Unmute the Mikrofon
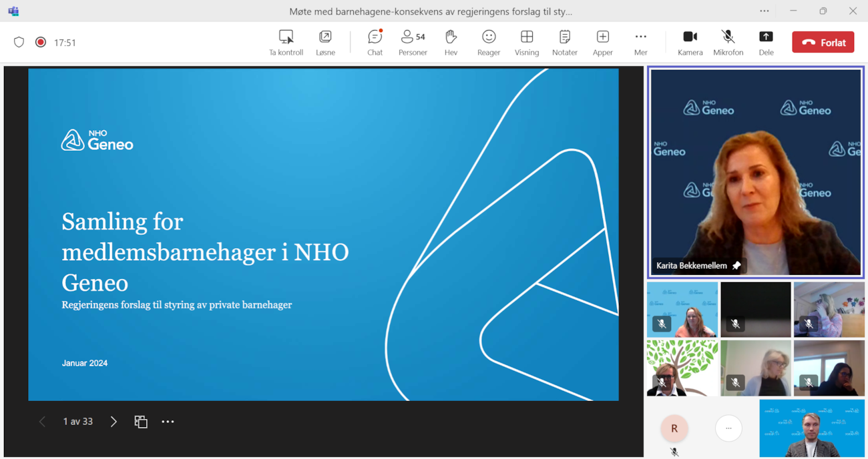The width and height of the screenshot is (868, 459). [728, 42]
